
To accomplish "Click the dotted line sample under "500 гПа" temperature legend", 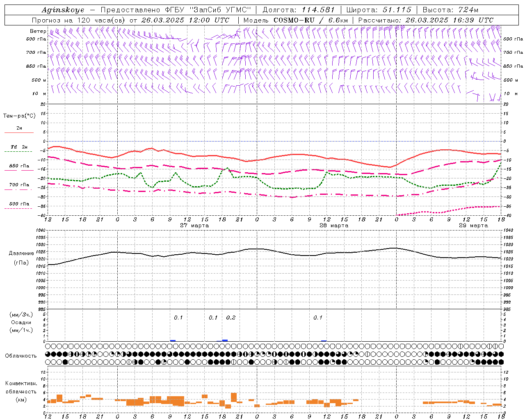I will coord(18,209).
